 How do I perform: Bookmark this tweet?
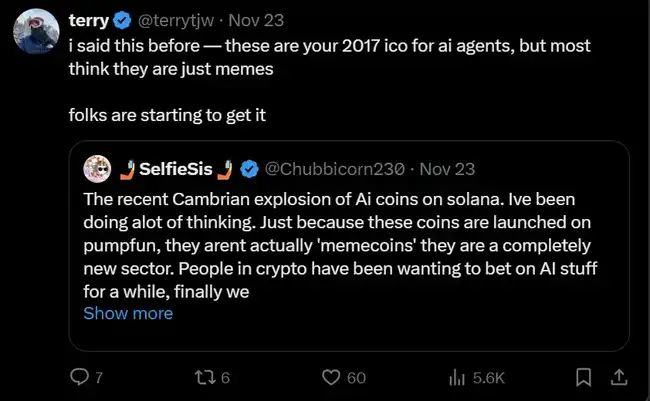click(x=584, y=377)
